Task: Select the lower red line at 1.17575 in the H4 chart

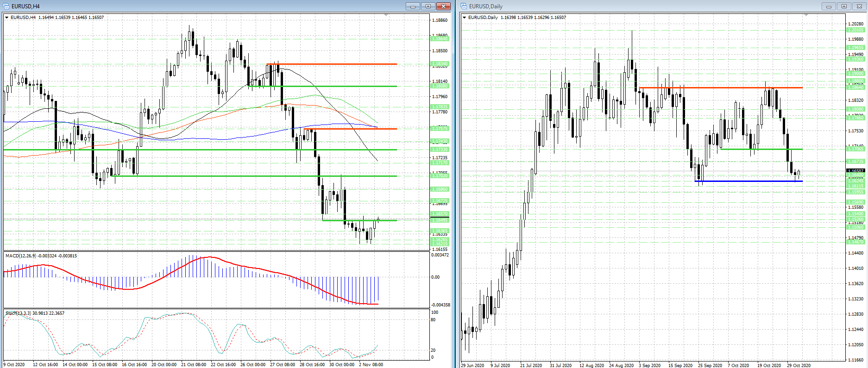Action: tap(351, 129)
